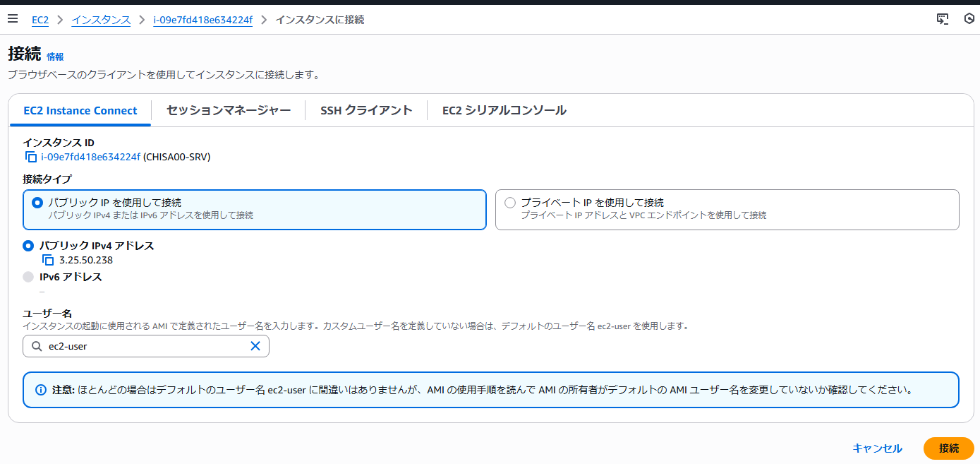
Task: Switch to the セッションマネージャー tab
Action: click(228, 110)
